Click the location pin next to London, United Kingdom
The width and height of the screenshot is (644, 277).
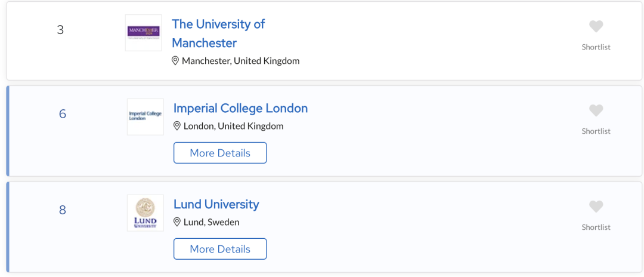pos(177,126)
